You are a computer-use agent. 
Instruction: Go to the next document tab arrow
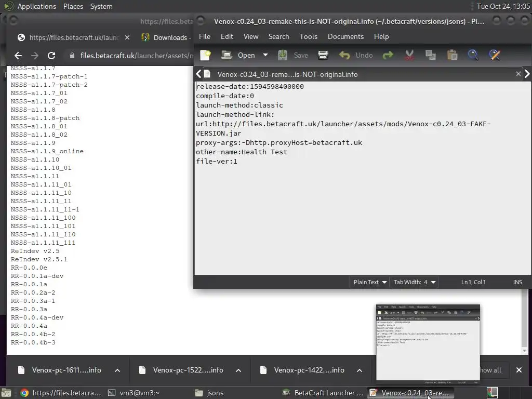(x=527, y=74)
